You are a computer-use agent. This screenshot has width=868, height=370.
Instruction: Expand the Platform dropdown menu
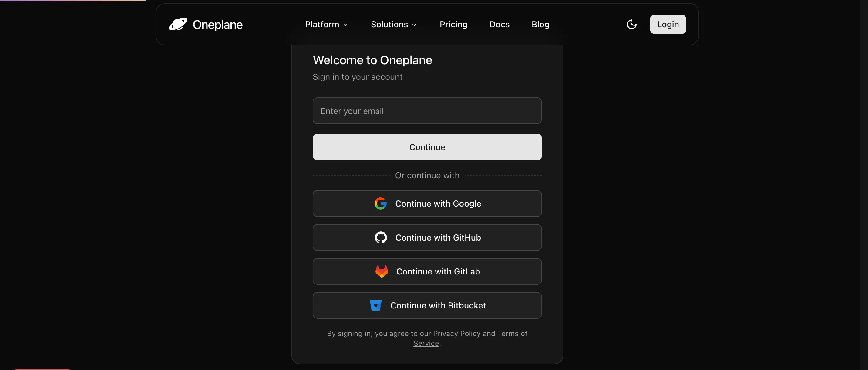326,24
